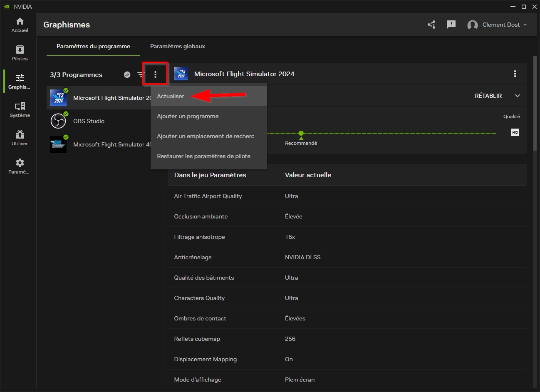The width and height of the screenshot is (540, 392).
Task: Click the vertical scrollbar on the right
Action: [535, 103]
